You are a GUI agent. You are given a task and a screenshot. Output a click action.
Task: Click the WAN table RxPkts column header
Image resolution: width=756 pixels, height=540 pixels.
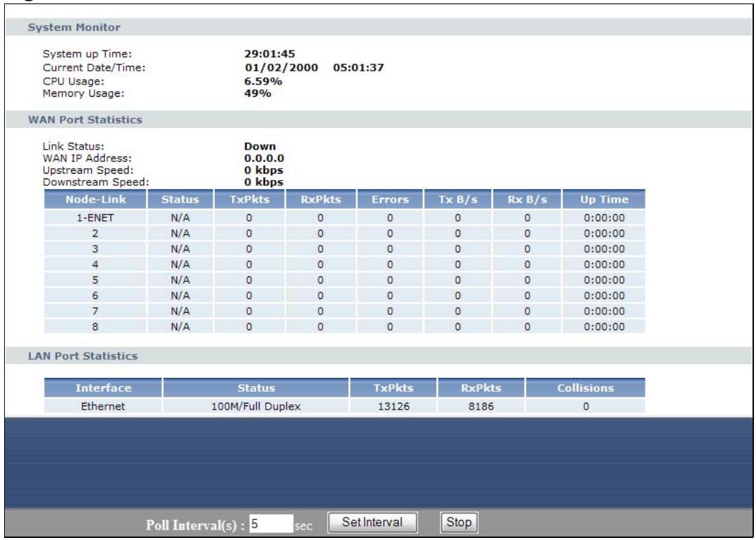[x=321, y=200]
